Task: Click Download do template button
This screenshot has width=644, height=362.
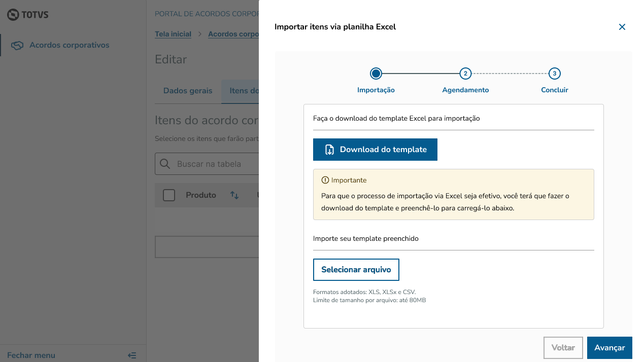Action: pyautogui.click(x=375, y=150)
